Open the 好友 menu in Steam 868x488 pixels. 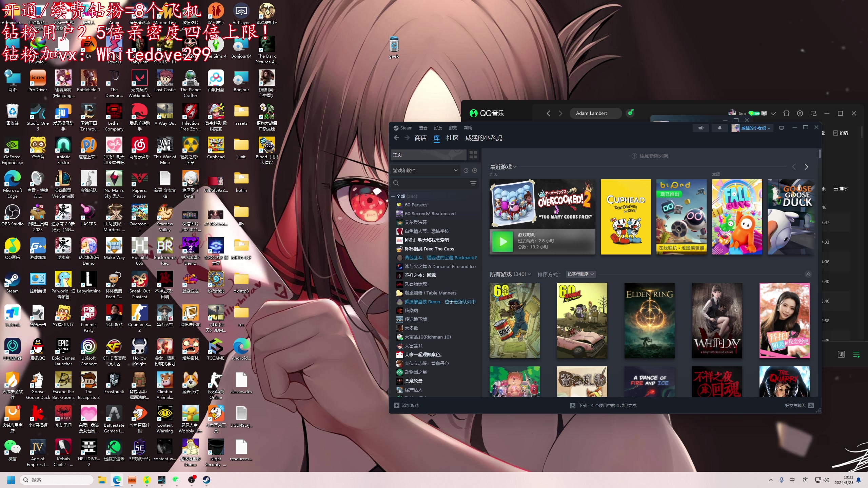click(x=438, y=128)
